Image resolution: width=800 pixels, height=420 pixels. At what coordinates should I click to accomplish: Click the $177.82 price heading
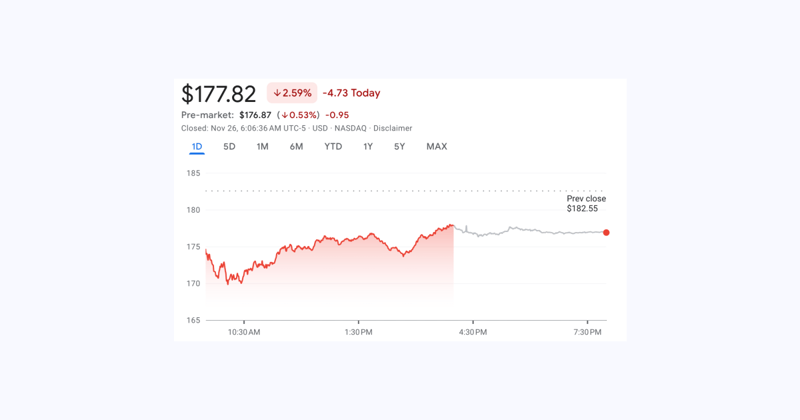click(218, 94)
